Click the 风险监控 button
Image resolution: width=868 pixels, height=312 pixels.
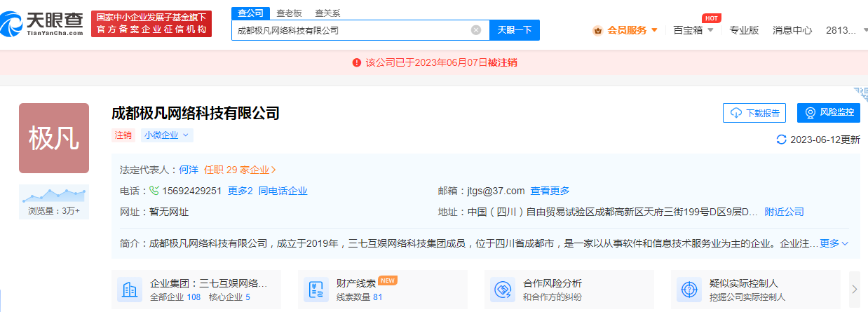coord(829,113)
